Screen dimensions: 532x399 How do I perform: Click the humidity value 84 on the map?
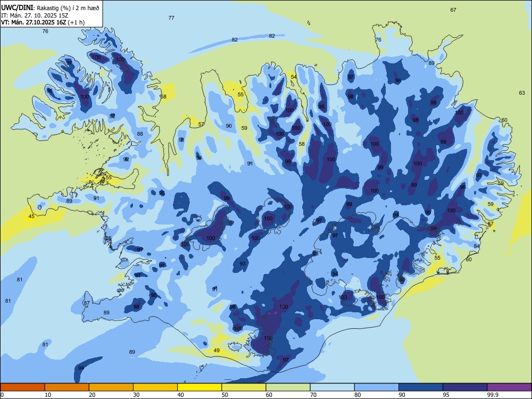pos(477,246)
